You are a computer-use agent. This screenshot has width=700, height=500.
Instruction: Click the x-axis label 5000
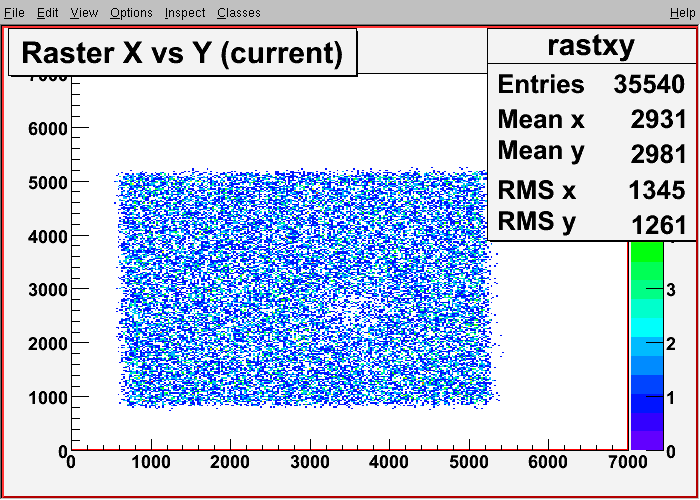pyautogui.click(x=469, y=462)
